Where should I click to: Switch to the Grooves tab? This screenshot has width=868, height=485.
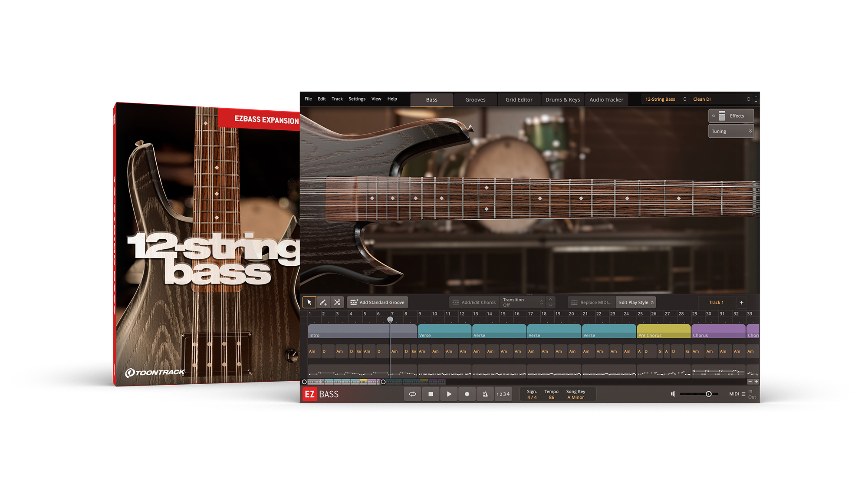475,100
